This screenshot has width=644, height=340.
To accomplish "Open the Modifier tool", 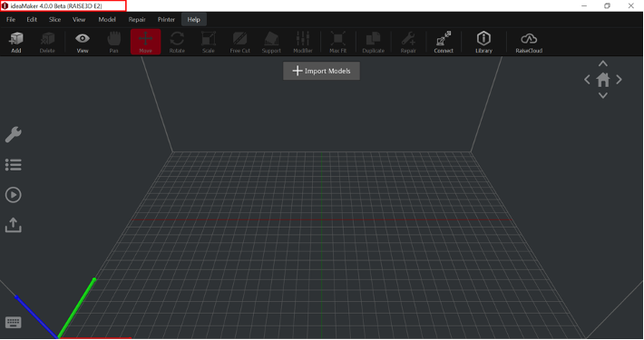I will click(303, 42).
